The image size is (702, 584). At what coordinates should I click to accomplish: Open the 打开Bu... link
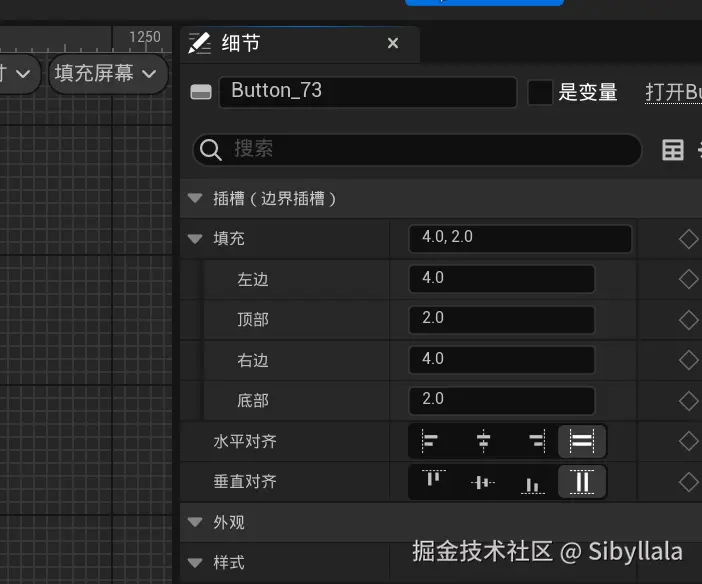tap(673, 93)
